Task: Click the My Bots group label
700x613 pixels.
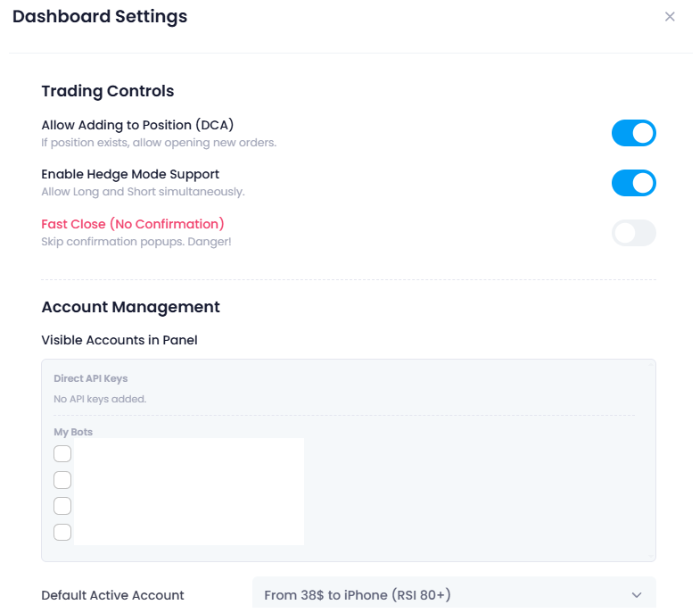Action: (x=73, y=432)
